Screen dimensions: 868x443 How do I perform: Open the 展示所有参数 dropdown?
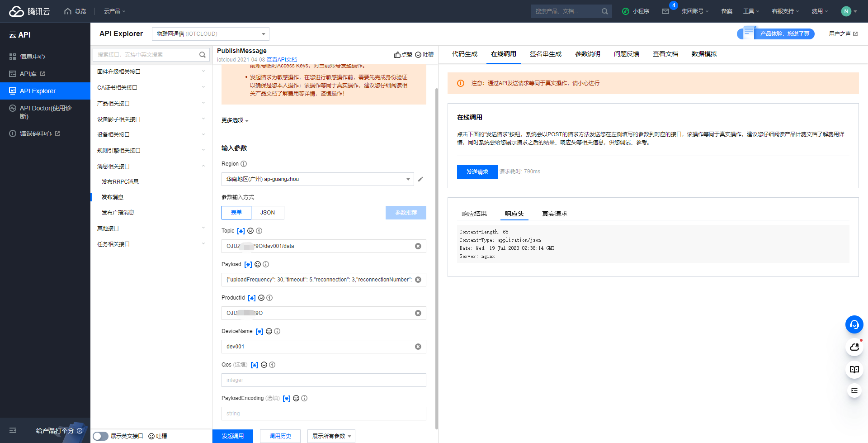331,436
